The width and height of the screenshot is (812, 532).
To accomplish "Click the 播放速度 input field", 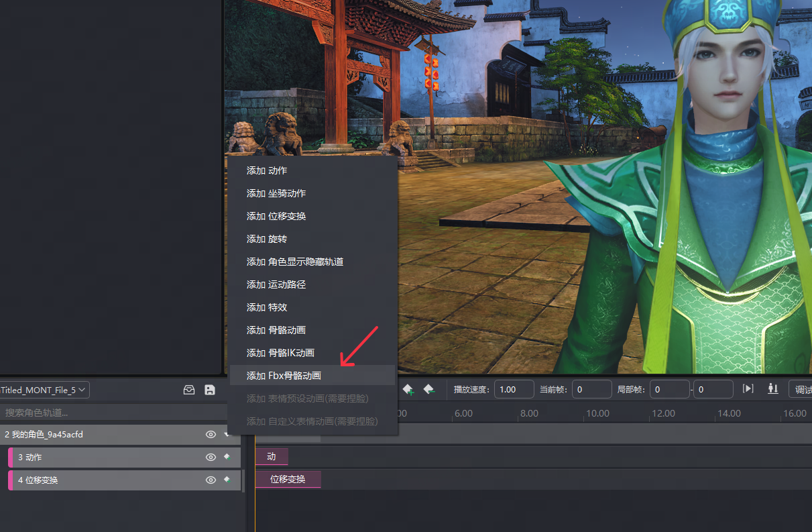I will (x=514, y=389).
